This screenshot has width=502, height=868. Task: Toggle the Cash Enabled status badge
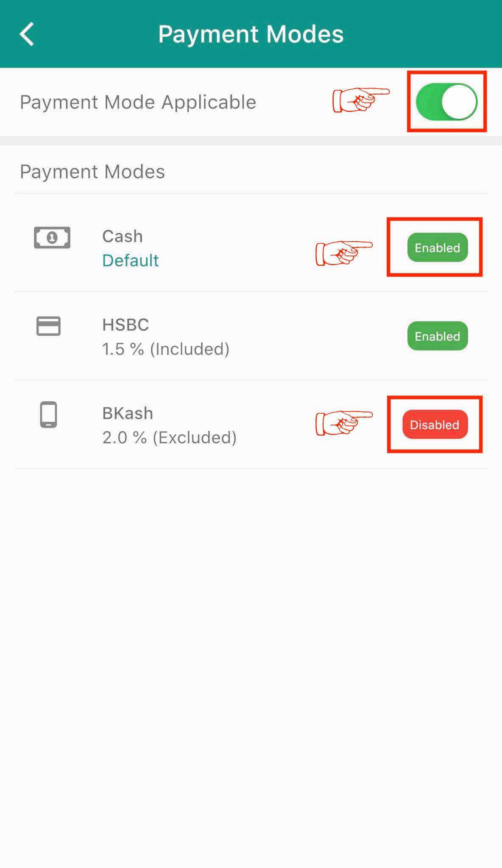[x=437, y=248]
